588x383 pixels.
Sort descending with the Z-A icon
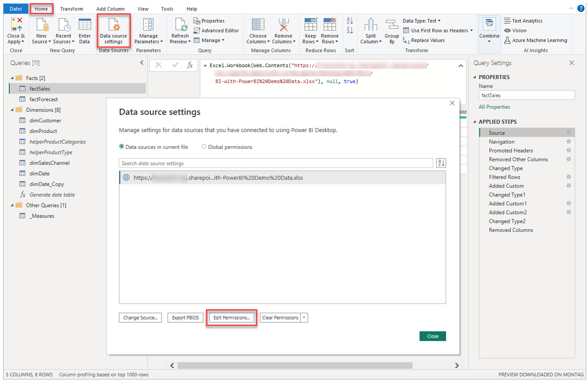coord(350,31)
